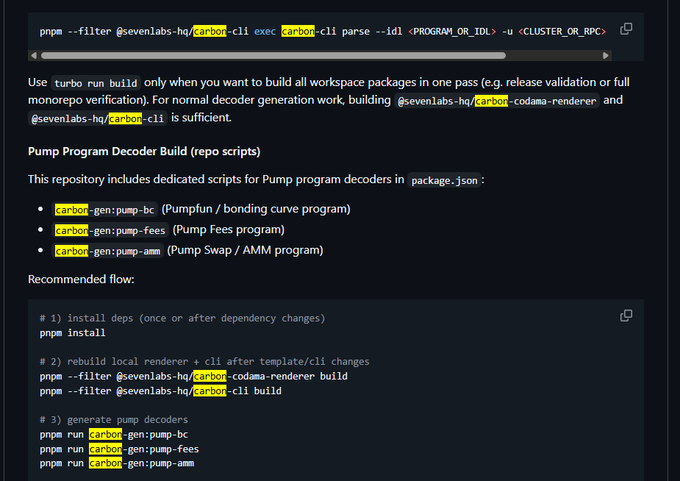
Task: Click '<PROGRAM_OR_IDL>' placeholder in command
Action: click(452, 32)
